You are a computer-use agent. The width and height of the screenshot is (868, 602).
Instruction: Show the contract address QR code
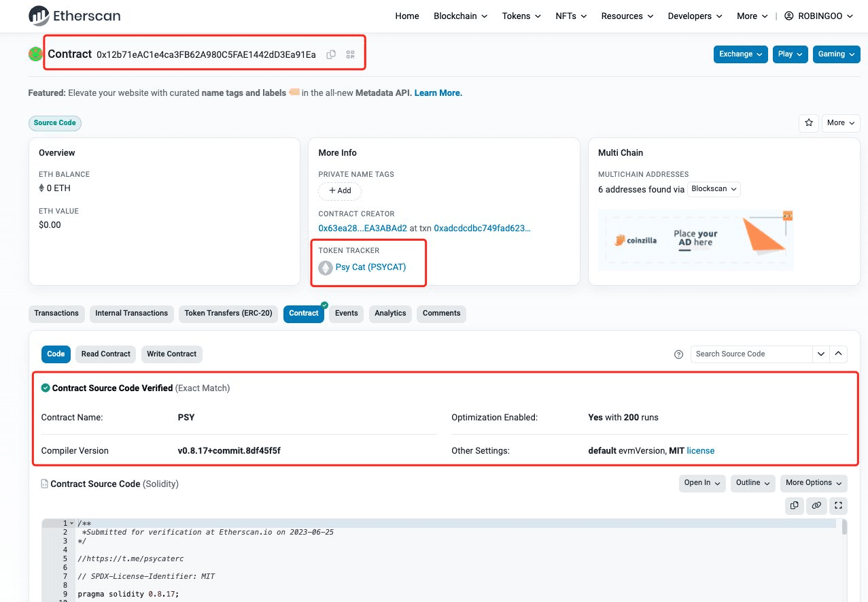tap(351, 54)
